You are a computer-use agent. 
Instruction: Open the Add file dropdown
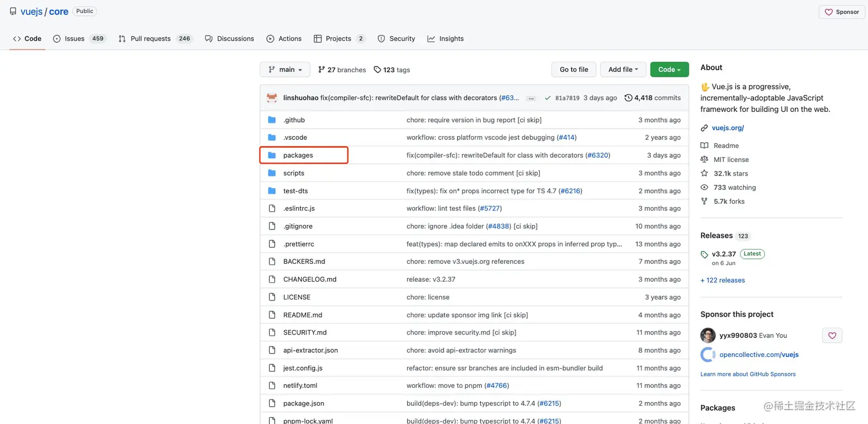point(623,69)
